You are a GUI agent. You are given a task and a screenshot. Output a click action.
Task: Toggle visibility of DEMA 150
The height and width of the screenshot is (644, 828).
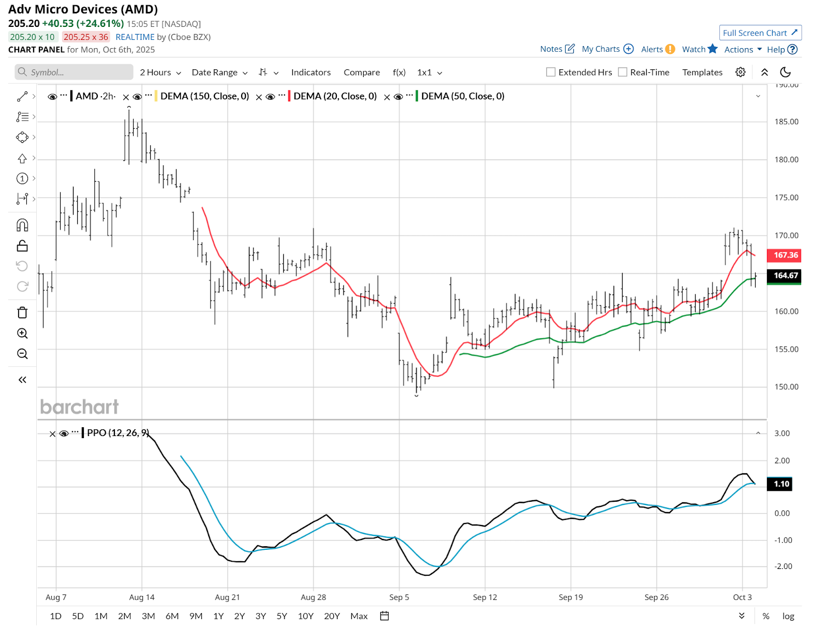137,97
